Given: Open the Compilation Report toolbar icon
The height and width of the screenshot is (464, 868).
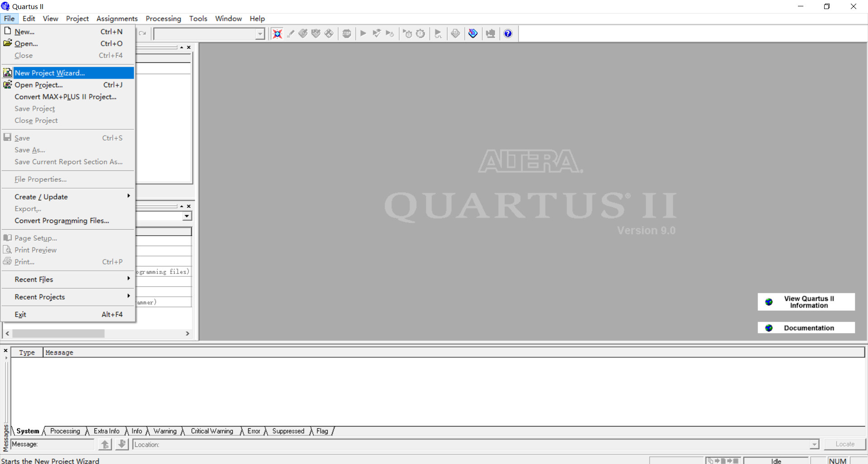Looking at the screenshot, I should tap(455, 33).
